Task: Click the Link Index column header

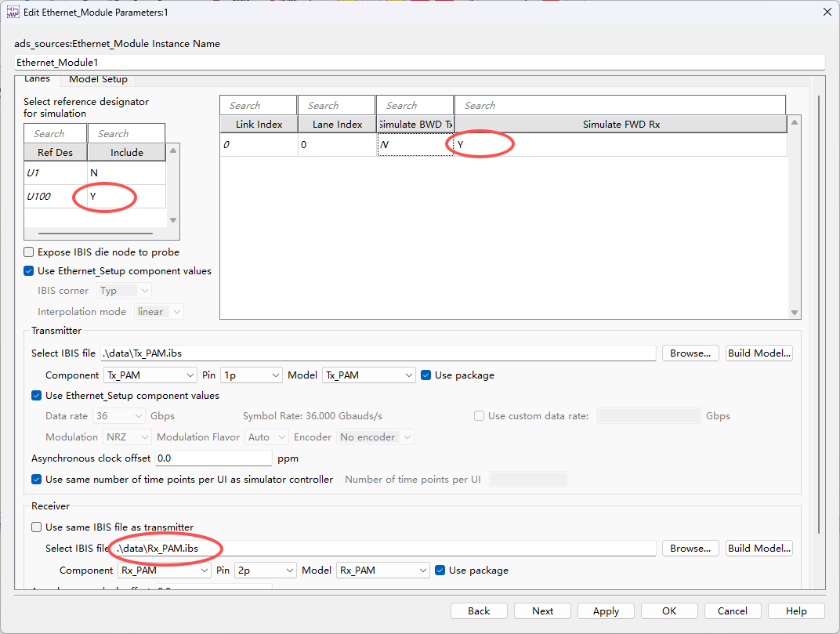Action: 259,125
